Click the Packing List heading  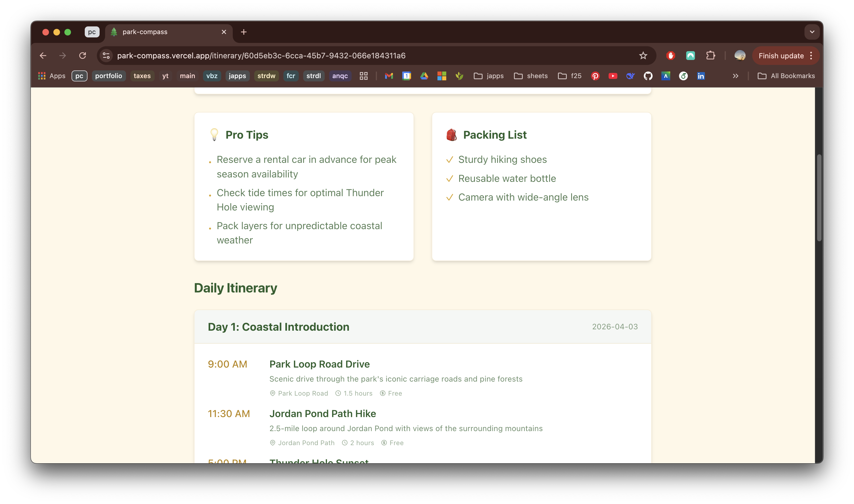[495, 135]
